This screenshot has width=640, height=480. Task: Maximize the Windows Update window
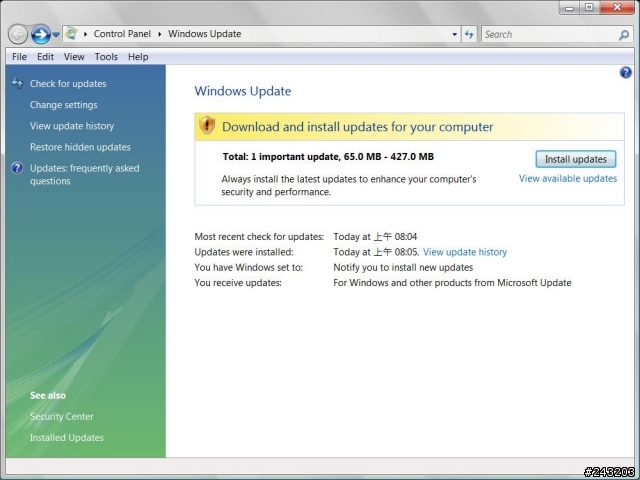[x=589, y=7]
